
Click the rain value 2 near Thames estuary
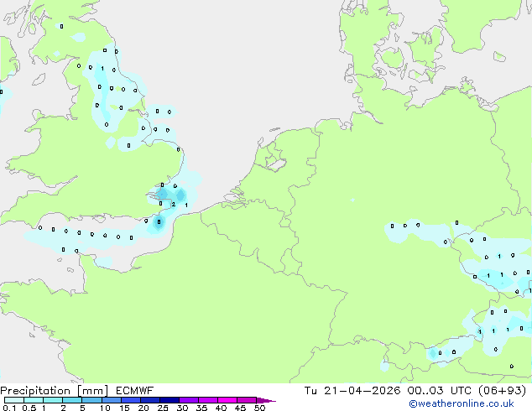(173, 204)
